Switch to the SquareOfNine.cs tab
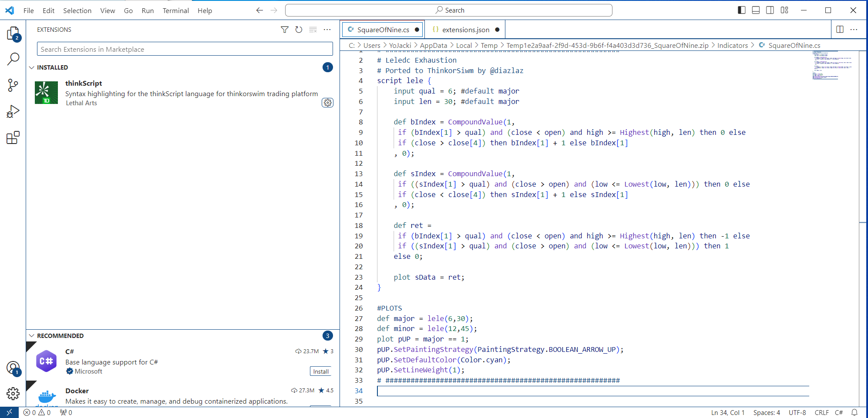868x418 pixels. (383, 30)
